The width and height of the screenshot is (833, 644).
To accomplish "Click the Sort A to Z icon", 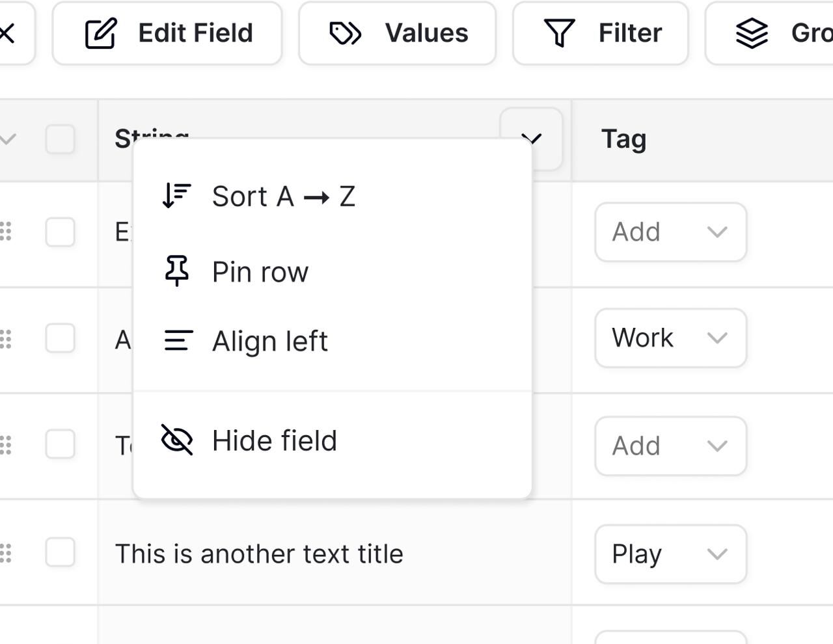I will pyautogui.click(x=176, y=196).
